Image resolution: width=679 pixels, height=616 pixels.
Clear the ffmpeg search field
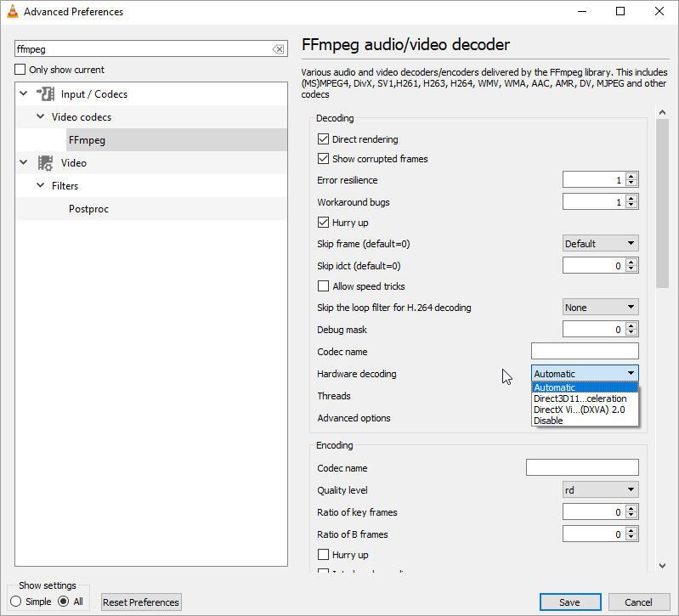tap(278, 49)
